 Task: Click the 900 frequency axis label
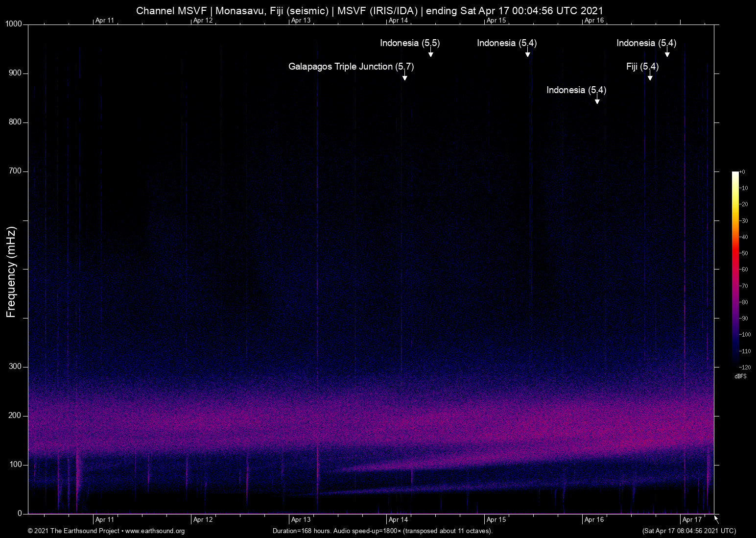pos(16,73)
